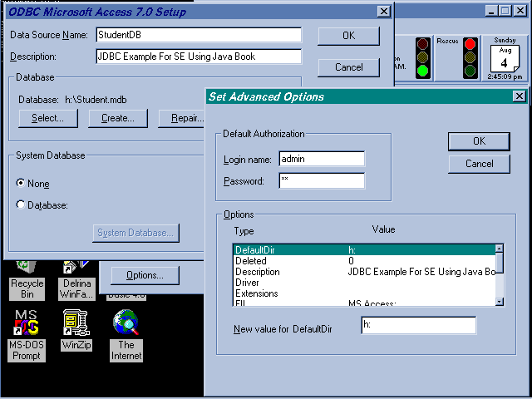Select the Description row in Options list

364,272
